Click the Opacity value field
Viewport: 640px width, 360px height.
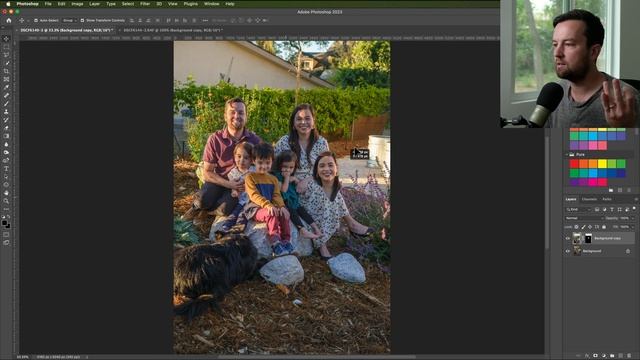tap(625, 218)
